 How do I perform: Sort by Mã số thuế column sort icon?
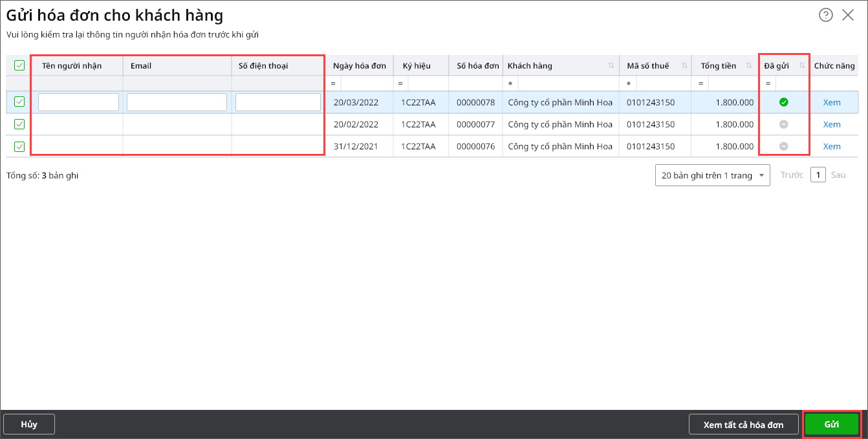point(684,66)
